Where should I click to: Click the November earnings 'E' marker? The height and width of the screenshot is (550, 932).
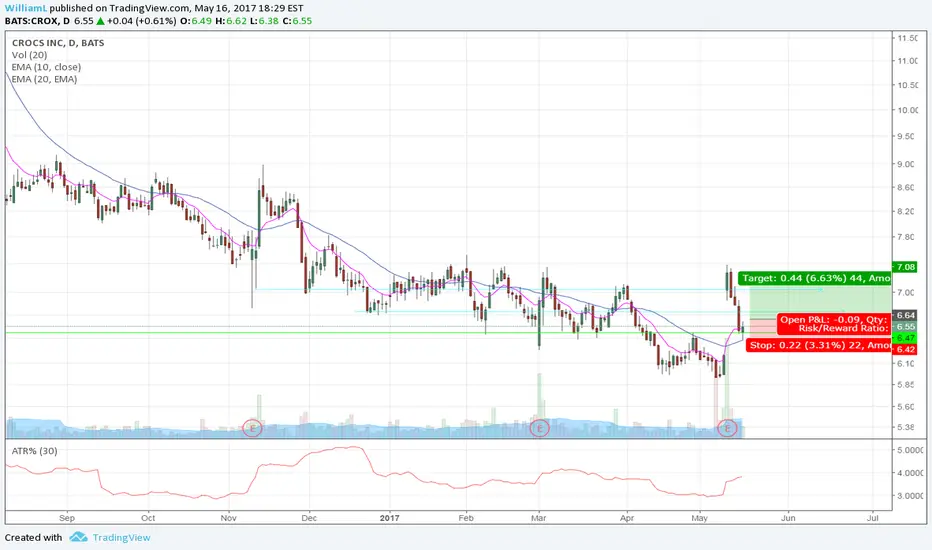point(253,428)
